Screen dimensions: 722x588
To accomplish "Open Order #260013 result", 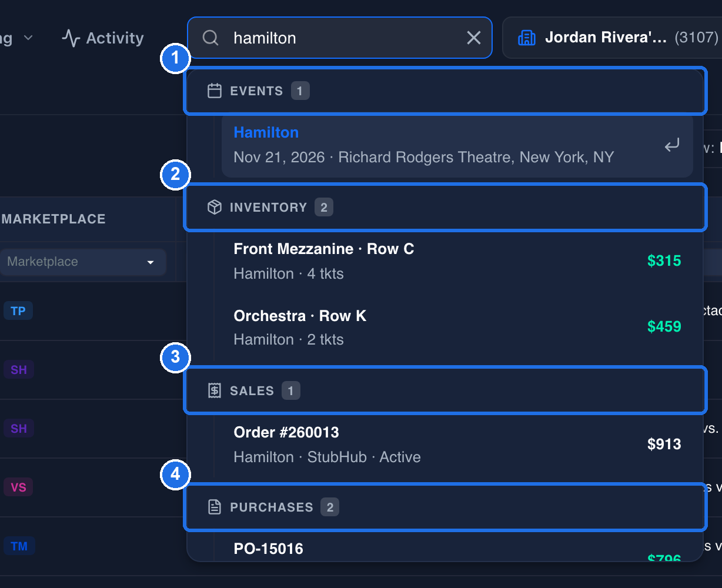I will [x=457, y=445].
